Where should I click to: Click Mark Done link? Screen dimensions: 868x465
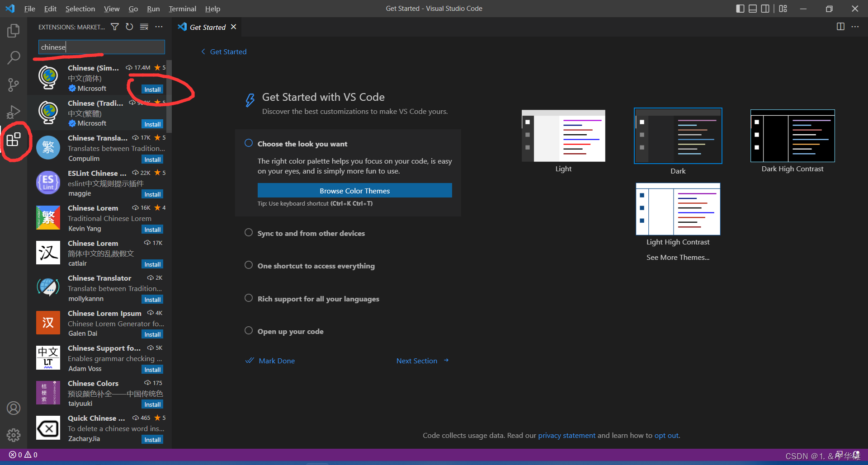pos(270,361)
